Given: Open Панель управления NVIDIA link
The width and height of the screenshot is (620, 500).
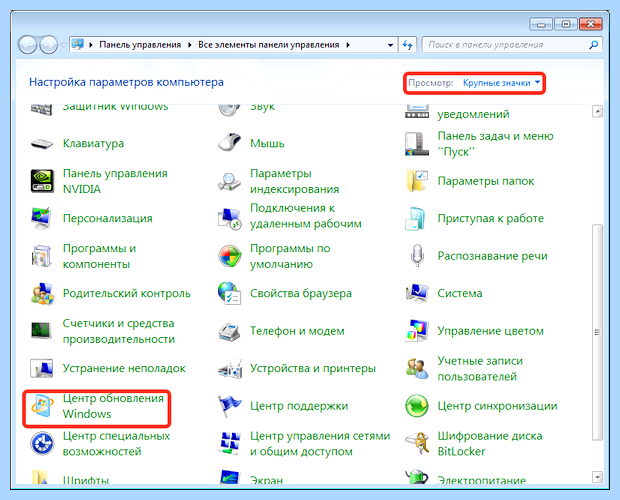Looking at the screenshot, I should click(115, 181).
